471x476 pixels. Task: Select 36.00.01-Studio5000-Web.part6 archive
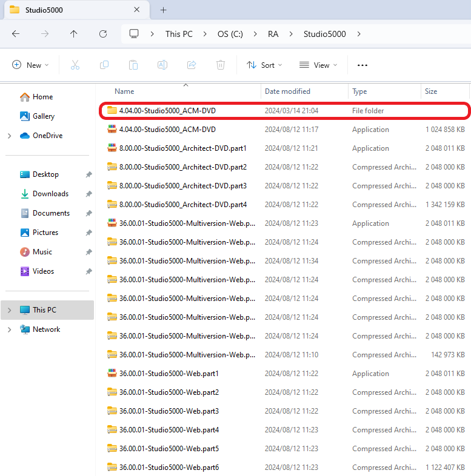tap(285, 467)
